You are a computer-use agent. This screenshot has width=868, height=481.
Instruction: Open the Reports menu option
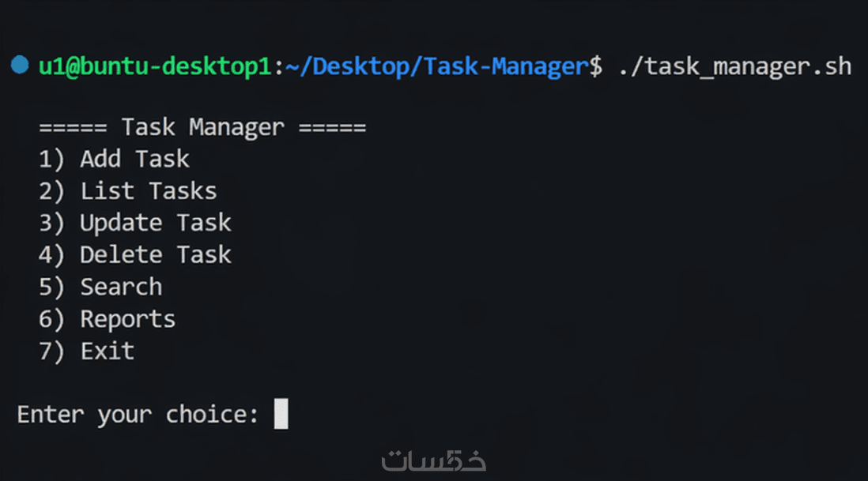127,319
